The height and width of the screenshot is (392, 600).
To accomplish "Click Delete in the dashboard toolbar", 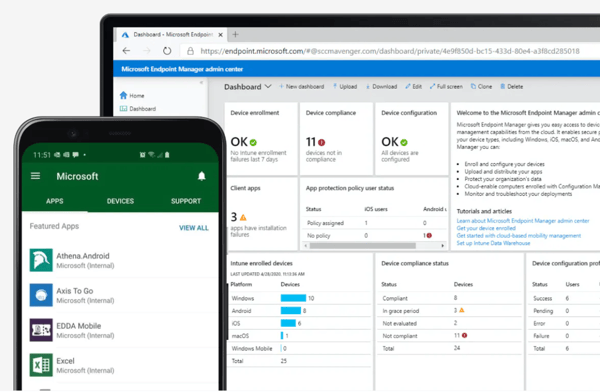I will pos(511,87).
